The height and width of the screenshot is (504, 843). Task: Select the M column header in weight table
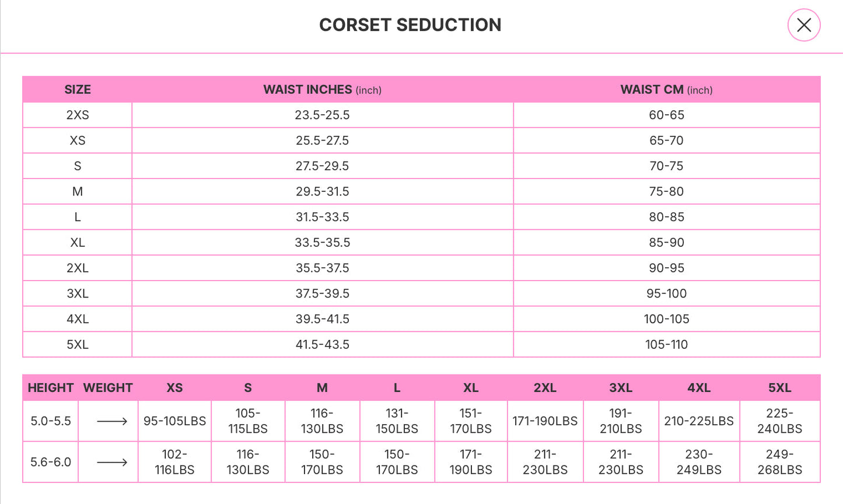(x=322, y=387)
